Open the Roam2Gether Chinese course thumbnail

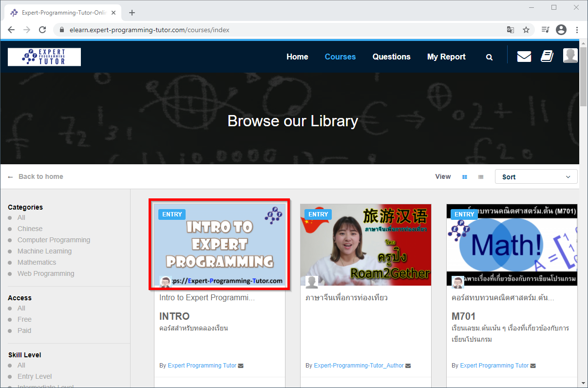click(366, 245)
